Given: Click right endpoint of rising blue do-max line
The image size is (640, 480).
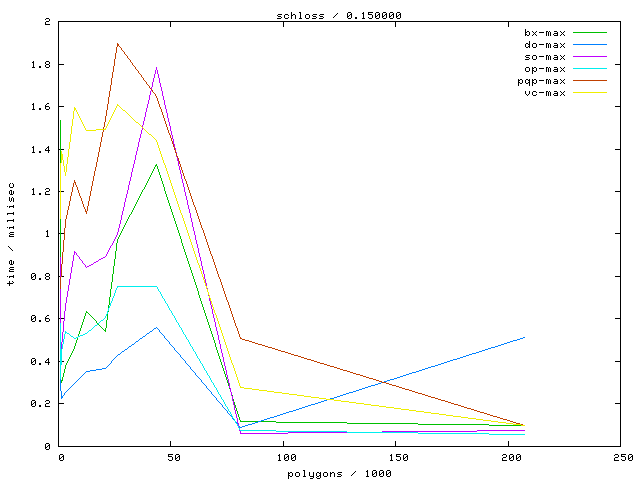Looking at the screenshot, I should click(525, 337).
